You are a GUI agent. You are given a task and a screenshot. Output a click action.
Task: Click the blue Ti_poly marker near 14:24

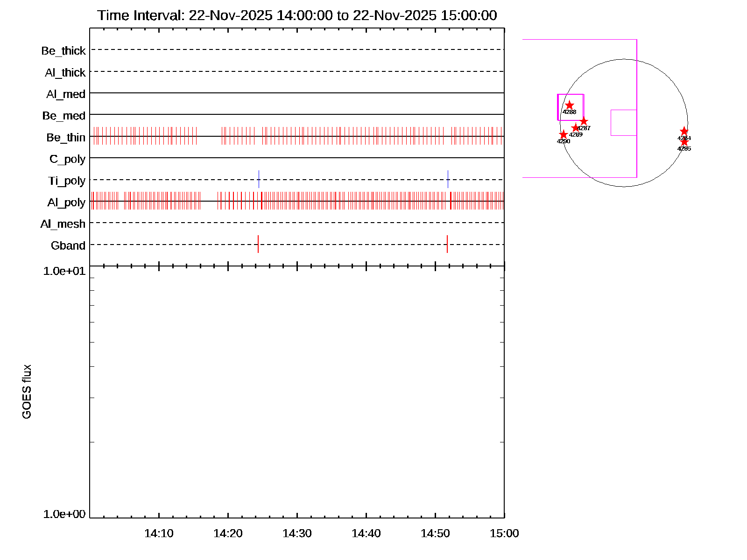click(x=259, y=179)
